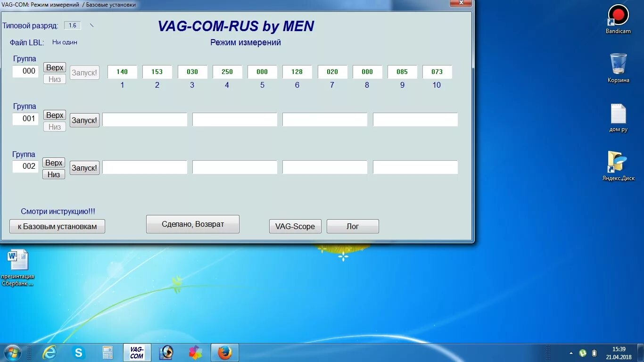Click Низ for group 000
This screenshot has height=362, width=644.
tap(55, 79)
